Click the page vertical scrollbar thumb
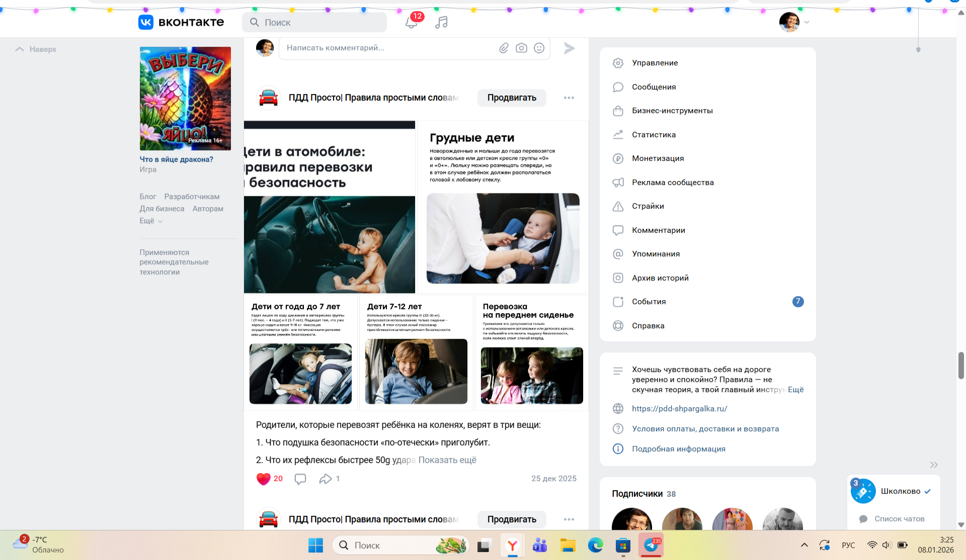 coord(961,365)
